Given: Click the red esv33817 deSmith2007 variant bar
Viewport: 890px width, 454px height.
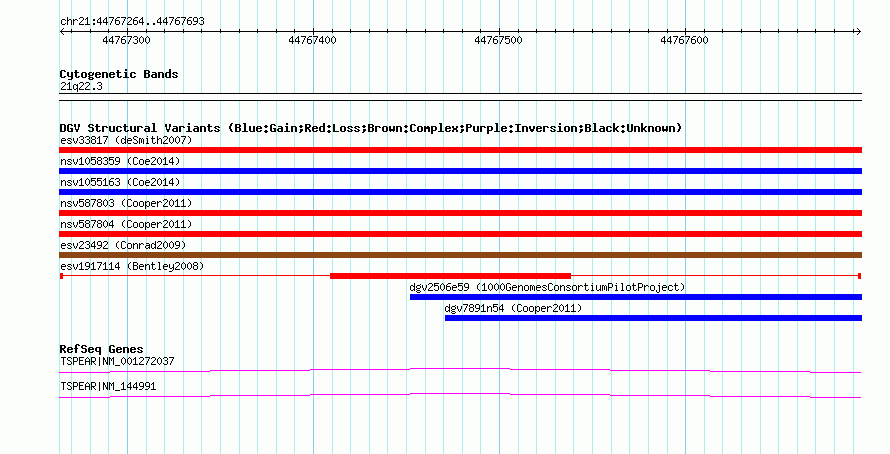Looking at the screenshot, I should 460,150.
